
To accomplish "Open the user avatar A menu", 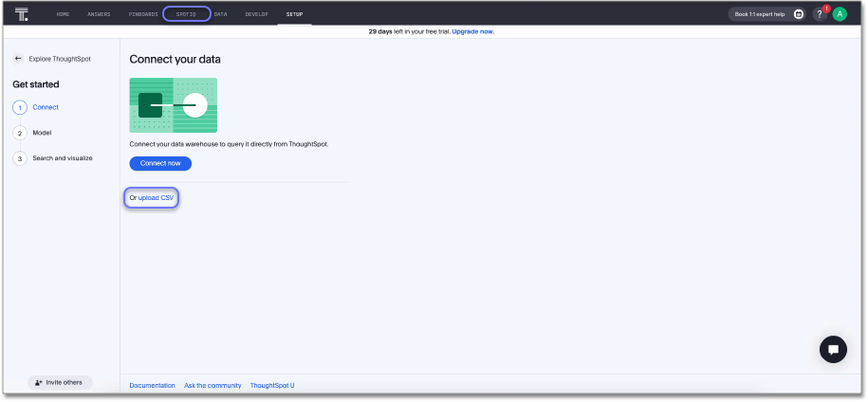I will pyautogui.click(x=839, y=14).
